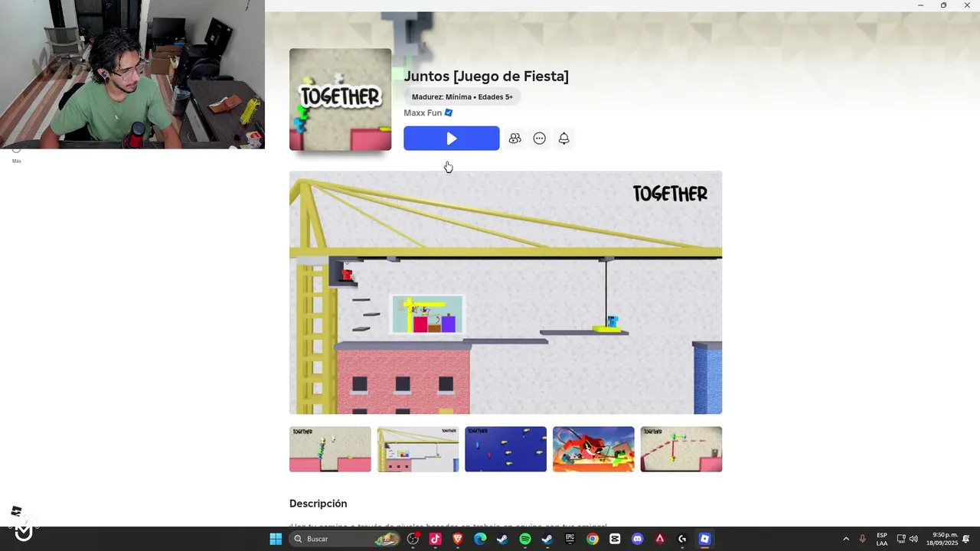
Task: Open Spotify from the taskbar
Action: (525, 539)
